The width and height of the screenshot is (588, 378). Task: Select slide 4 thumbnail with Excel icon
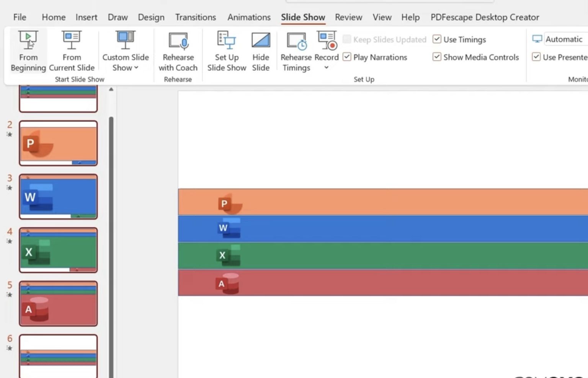point(58,250)
